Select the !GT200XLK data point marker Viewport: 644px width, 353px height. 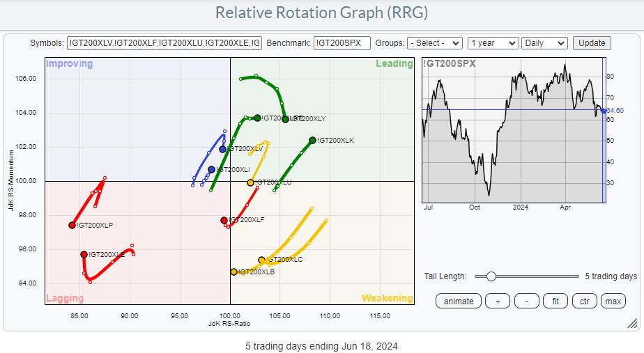(312, 141)
